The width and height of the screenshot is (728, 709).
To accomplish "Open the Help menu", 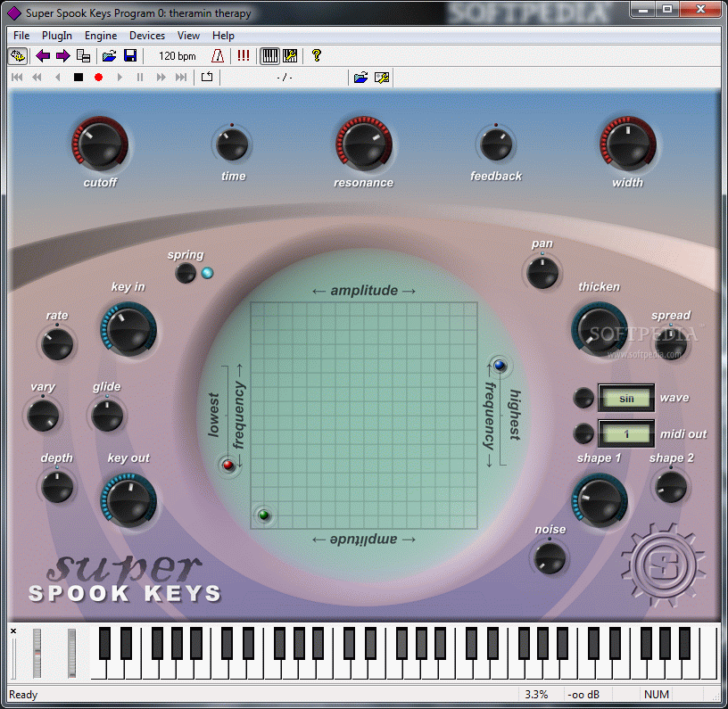I will pos(223,36).
